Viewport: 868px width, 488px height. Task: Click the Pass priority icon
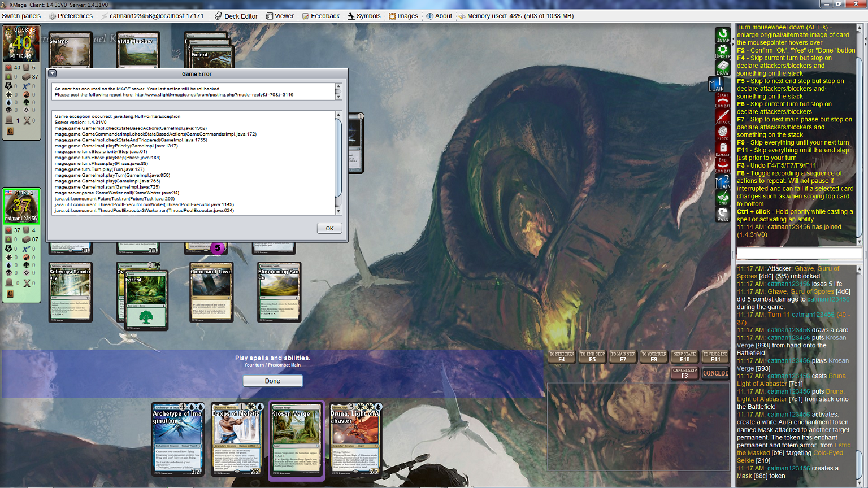click(722, 215)
